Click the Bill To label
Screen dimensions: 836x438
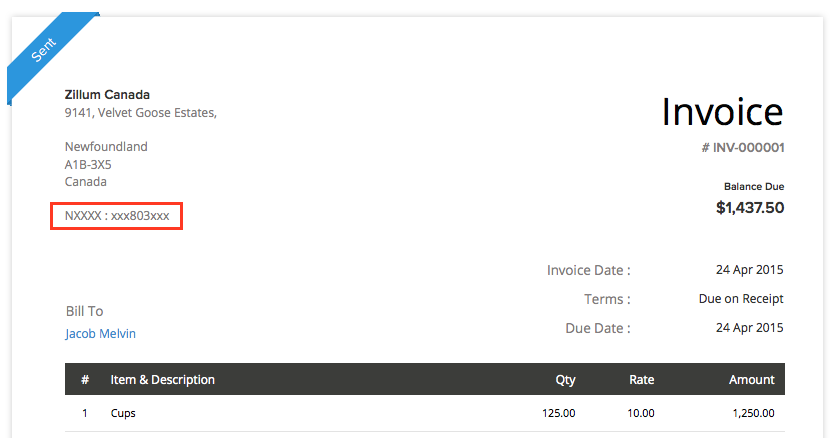(x=84, y=311)
